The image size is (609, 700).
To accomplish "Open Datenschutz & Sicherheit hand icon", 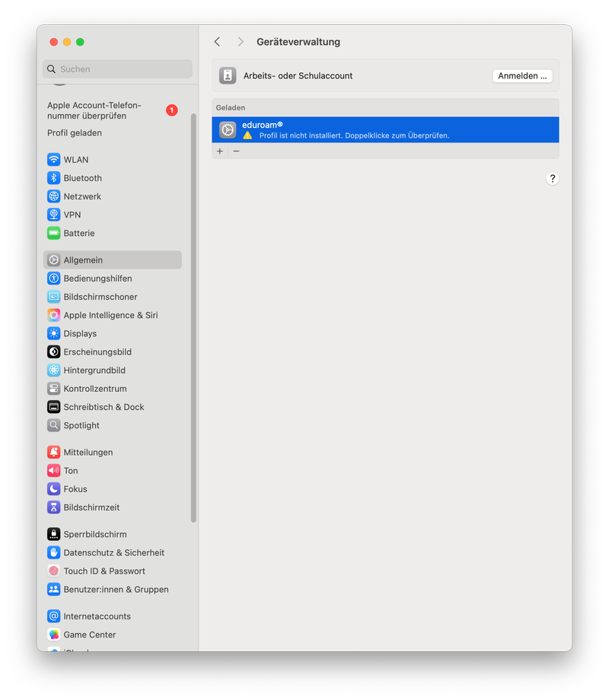I will tap(53, 552).
